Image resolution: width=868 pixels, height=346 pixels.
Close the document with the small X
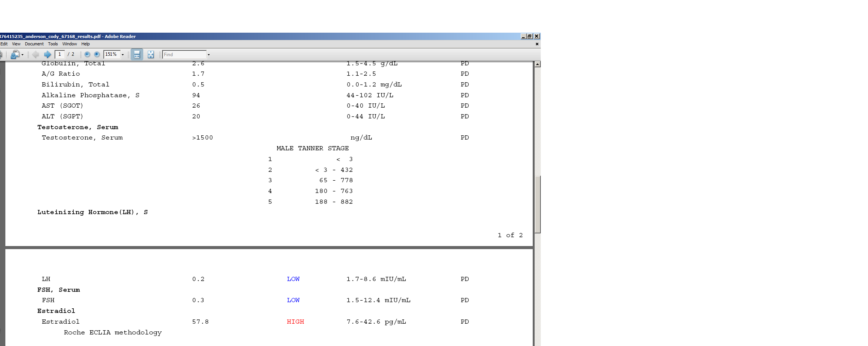[537, 44]
